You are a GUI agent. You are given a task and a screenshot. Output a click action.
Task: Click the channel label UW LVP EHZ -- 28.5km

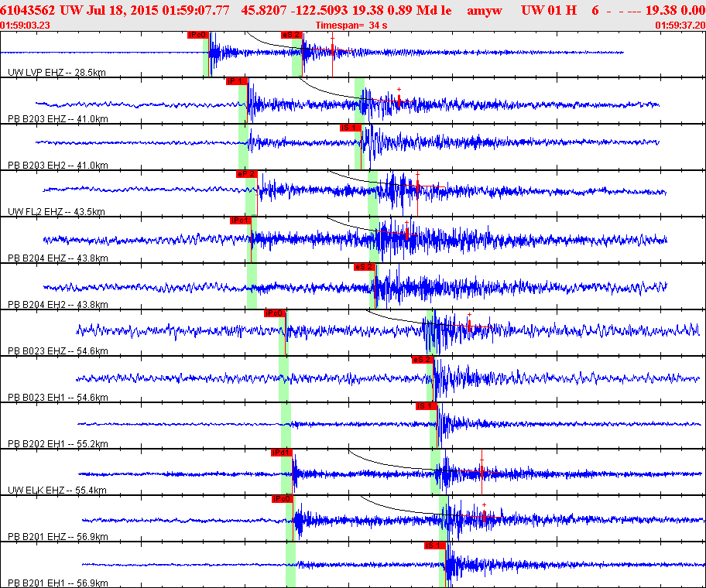click(57, 72)
